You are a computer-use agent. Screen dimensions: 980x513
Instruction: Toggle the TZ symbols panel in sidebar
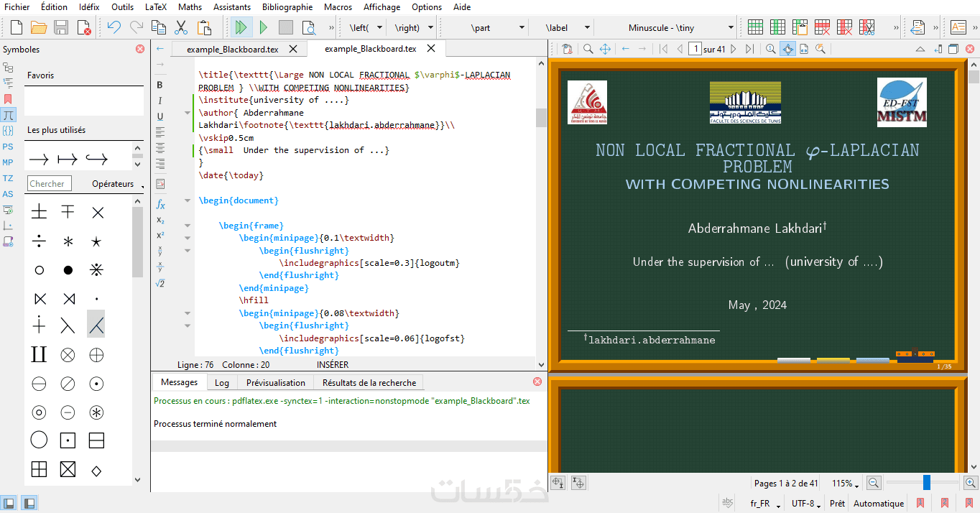point(8,178)
